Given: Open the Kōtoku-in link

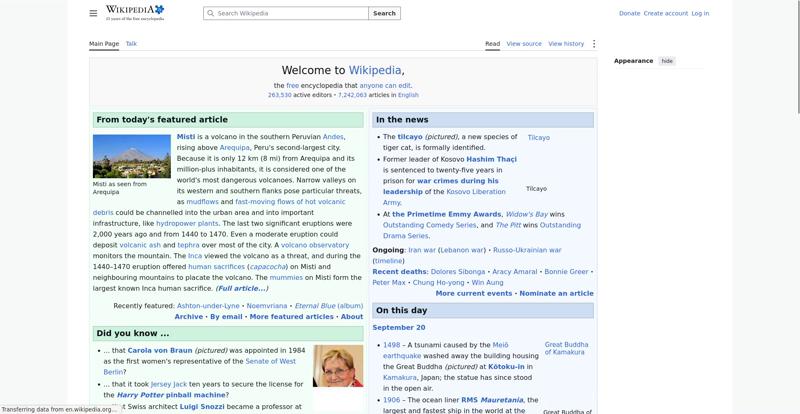Looking at the screenshot, I should coord(506,367).
